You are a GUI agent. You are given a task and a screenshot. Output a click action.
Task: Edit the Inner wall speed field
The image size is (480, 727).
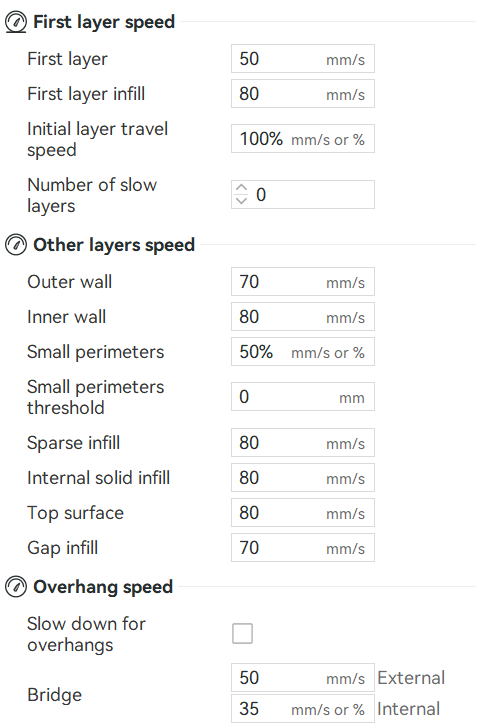point(303,317)
